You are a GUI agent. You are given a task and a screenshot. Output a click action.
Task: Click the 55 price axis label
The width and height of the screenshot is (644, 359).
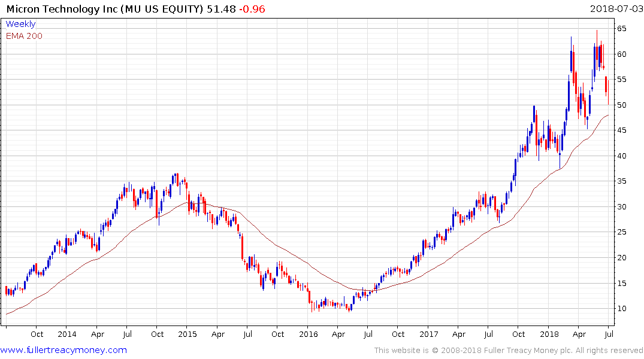(621, 80)
